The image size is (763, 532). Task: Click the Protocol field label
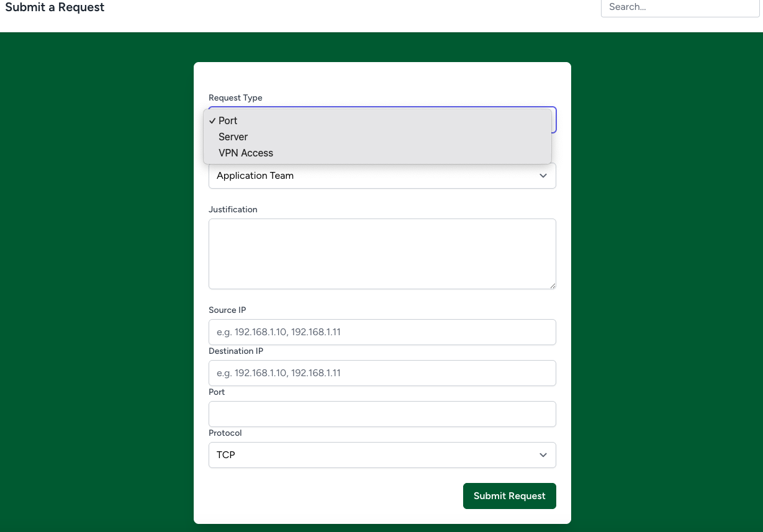pyautogui.click(x=225, y=433)
